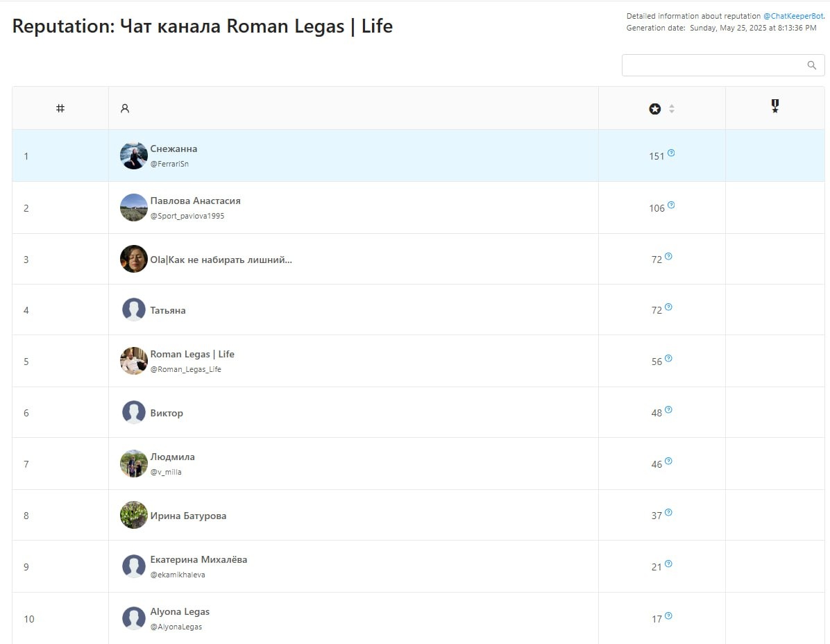Focus the search input field
This screenshot has width=830, height=644.
point(723,65)
